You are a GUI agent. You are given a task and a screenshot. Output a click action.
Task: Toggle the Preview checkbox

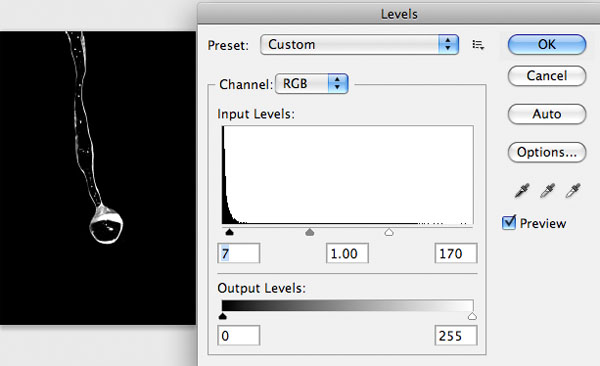click(x=509, y=222)
